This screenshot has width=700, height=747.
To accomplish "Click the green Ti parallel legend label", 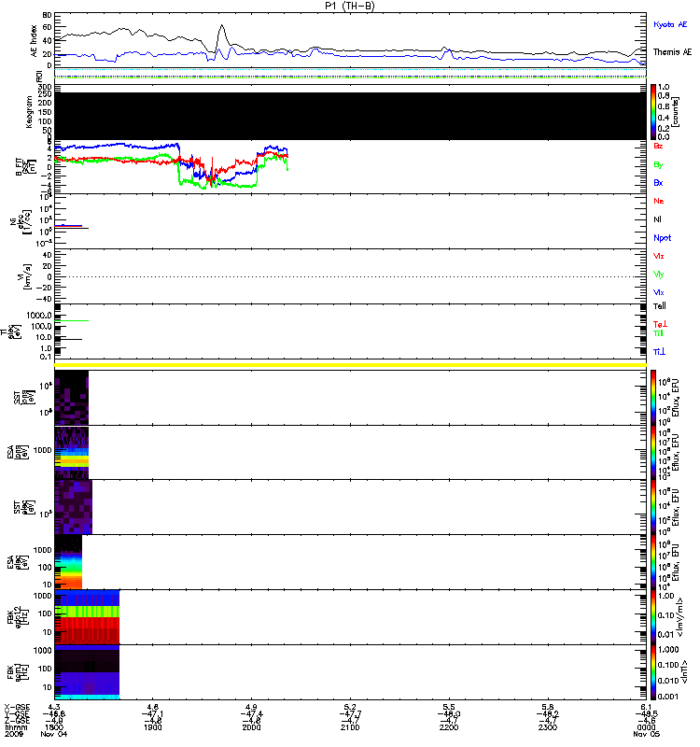I will coord(658,333).
